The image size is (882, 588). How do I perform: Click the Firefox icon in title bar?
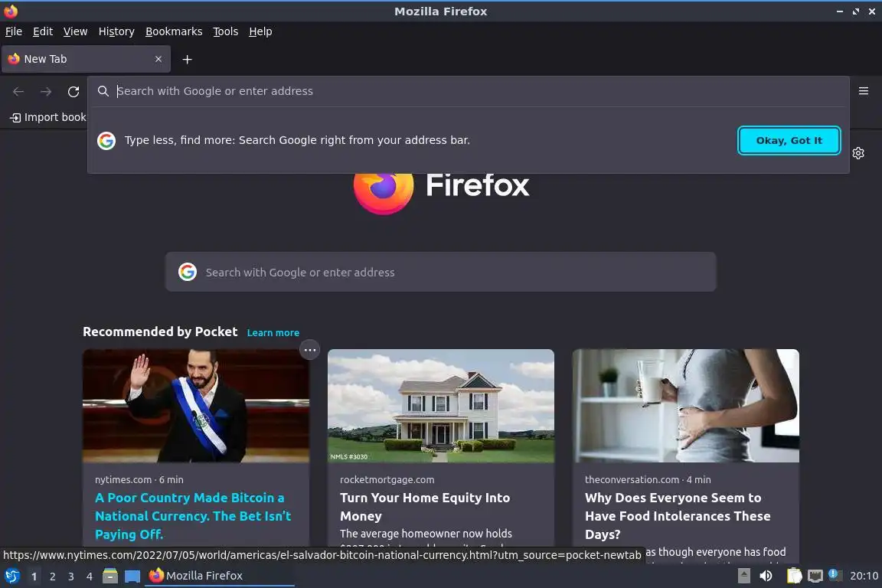pos(11,11)
